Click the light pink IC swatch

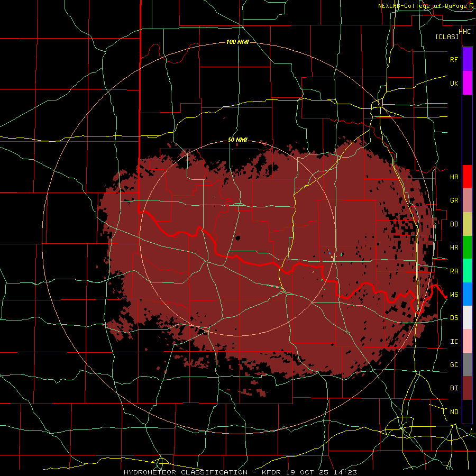click(x=467, y=341)
